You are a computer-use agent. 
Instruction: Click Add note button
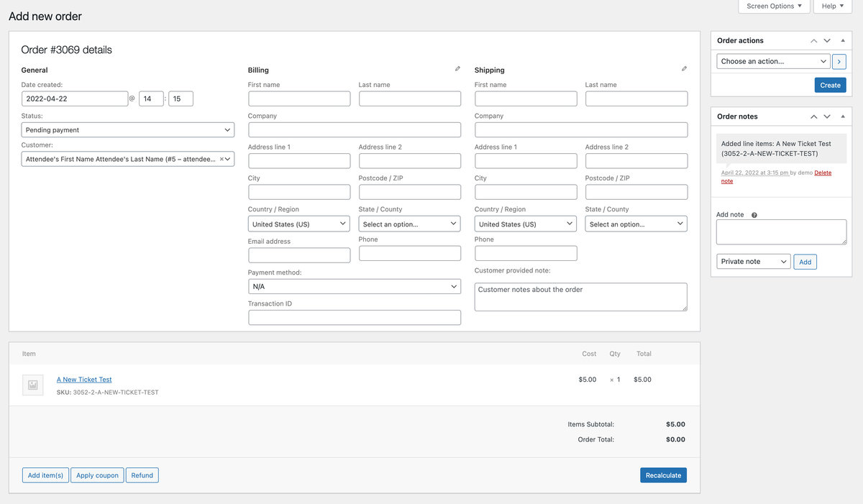pos(805,262)
